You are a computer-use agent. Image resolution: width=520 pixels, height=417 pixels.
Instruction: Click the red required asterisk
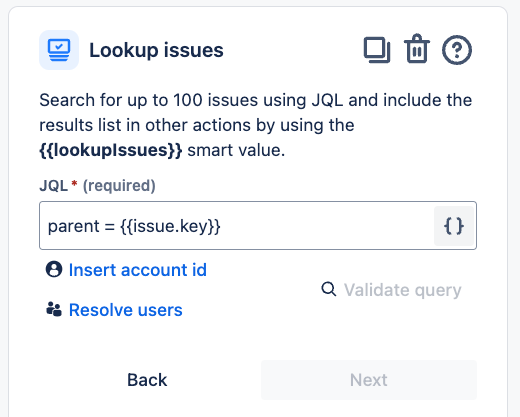coord(75,183)
